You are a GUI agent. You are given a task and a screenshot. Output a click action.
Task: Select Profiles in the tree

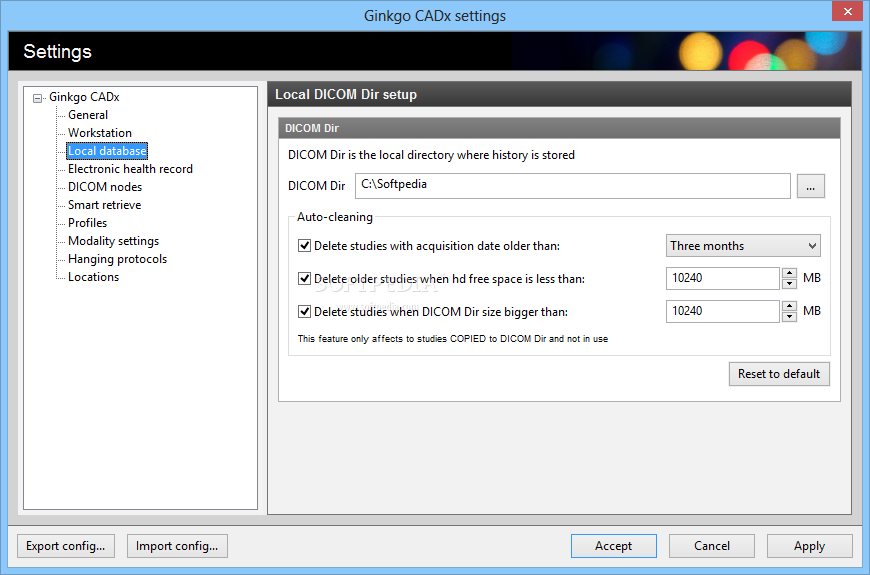click(87, 223)
